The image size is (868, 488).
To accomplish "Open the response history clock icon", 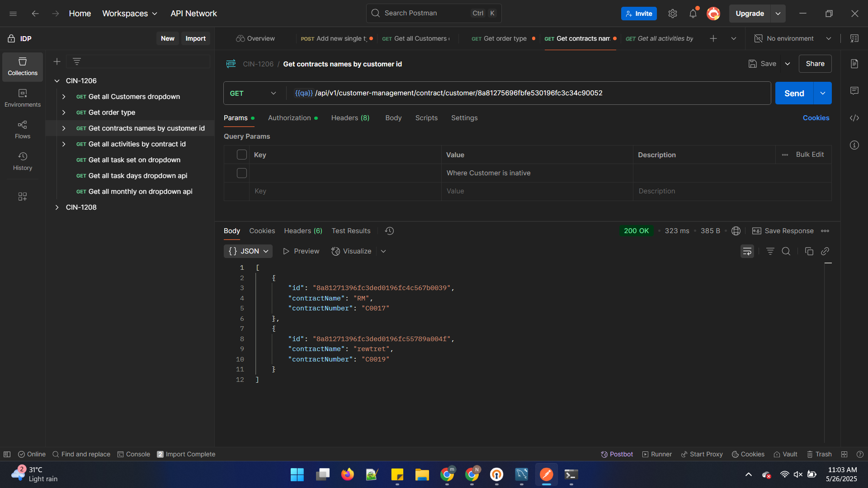I will [389, 231].
